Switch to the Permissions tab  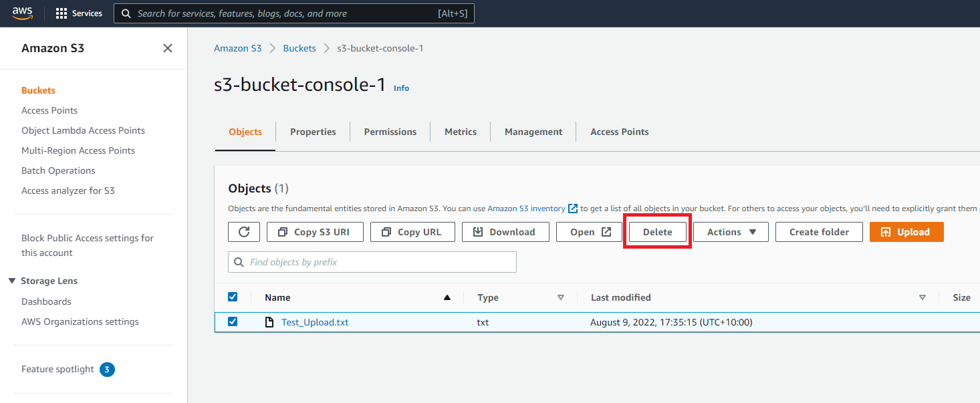390,132
